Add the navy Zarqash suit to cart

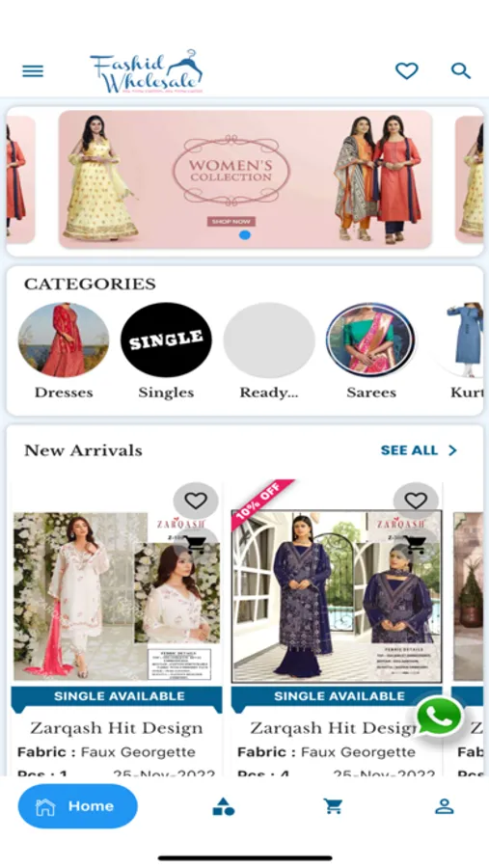coord(416,545)
